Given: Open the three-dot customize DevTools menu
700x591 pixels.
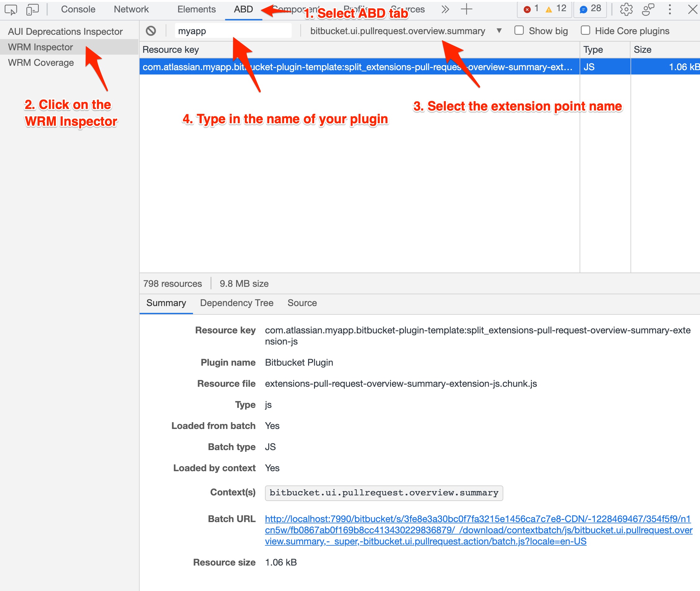Looking at the screenshot, I should pos(670,9).
